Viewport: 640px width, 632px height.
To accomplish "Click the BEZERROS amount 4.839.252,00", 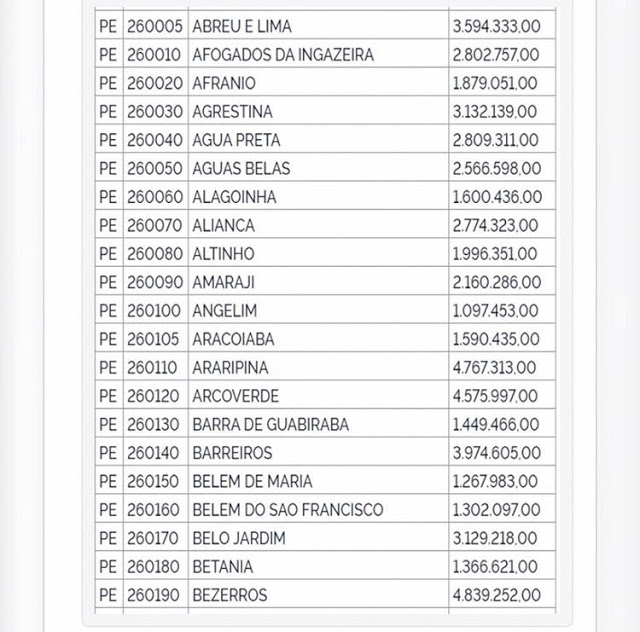I will (x=495, y=595).
